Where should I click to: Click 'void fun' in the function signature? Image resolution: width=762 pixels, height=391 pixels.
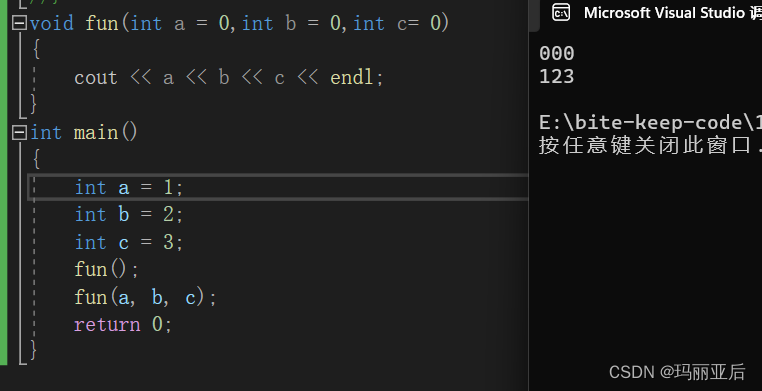pos(74,23)
